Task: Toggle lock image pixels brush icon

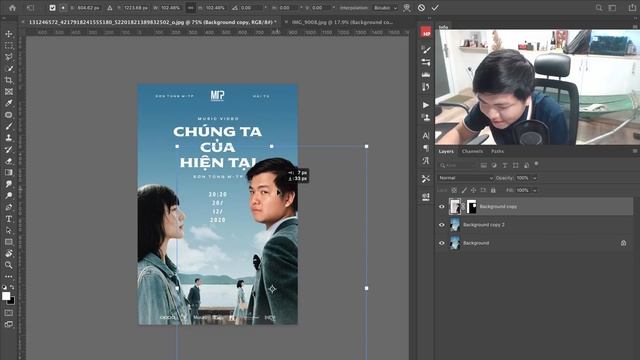Action: pyautogui.click(x=464, y=190)
